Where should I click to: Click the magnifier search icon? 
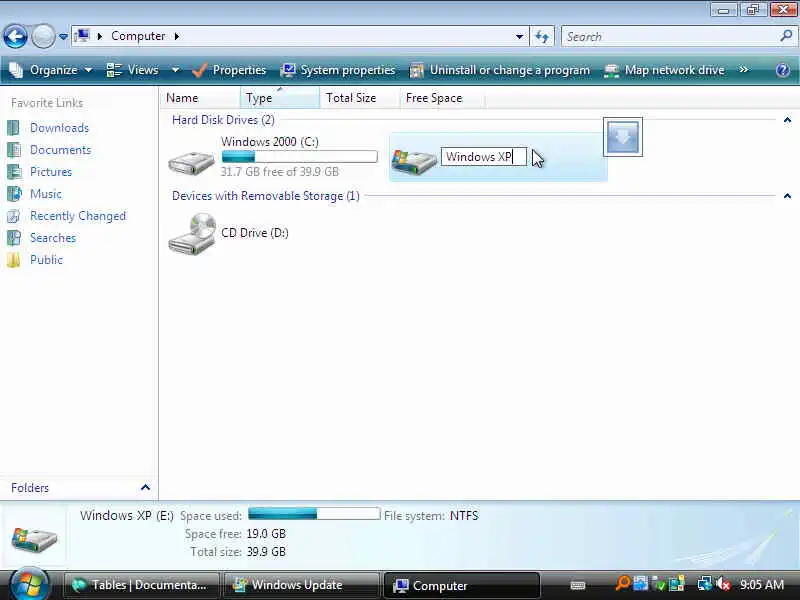786,36
